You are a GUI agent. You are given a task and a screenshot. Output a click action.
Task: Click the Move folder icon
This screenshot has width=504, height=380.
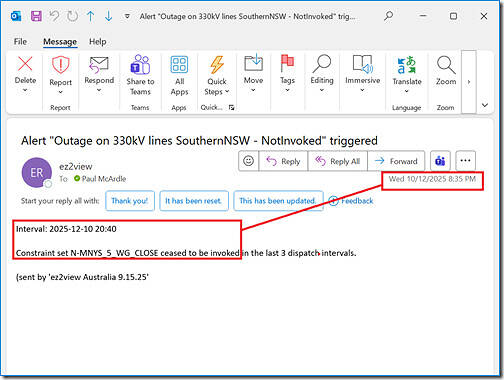pyautogui.click(x=253, y=63)
